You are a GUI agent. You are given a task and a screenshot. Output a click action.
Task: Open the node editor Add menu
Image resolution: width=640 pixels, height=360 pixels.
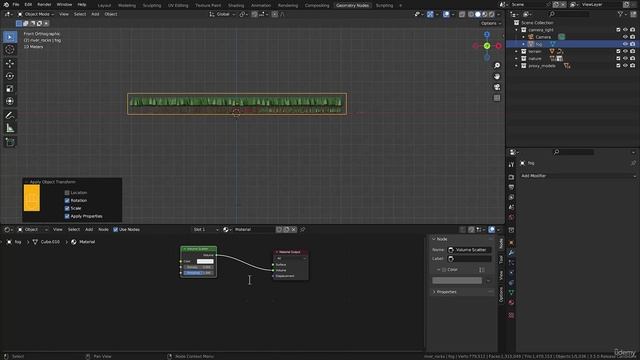(x=89, y=229)
